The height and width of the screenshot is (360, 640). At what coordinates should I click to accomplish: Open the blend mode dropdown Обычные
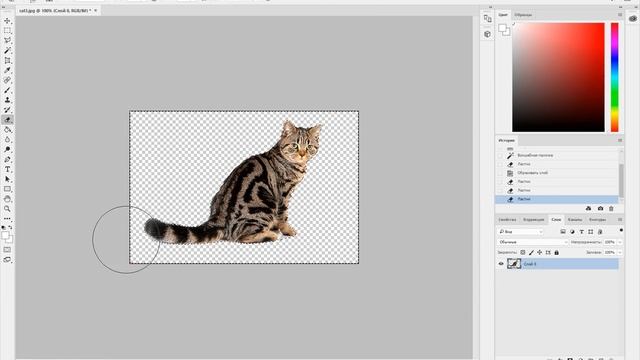(x=533, y=242)
